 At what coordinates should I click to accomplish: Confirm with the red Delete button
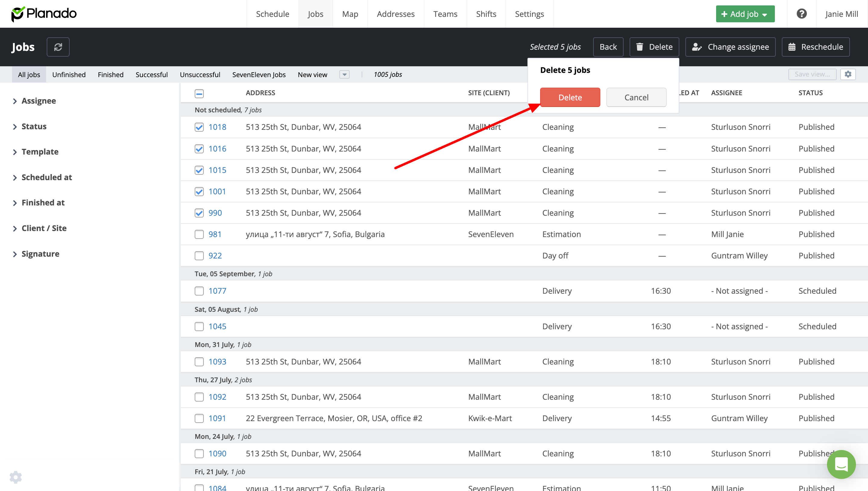click(570, 98)
